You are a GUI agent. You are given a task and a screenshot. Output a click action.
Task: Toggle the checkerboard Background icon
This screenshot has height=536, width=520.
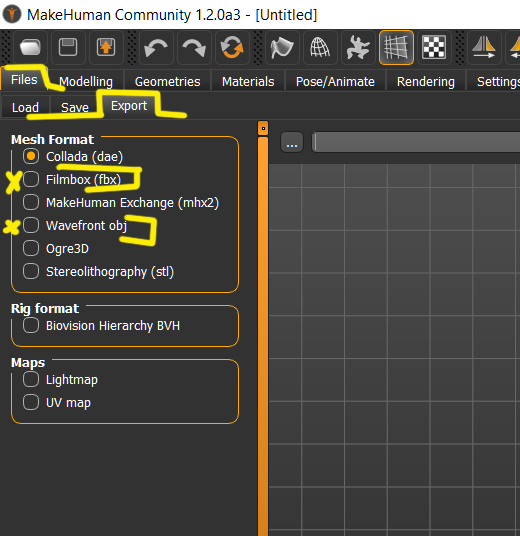pyautogui.click(x=434, y=47)
